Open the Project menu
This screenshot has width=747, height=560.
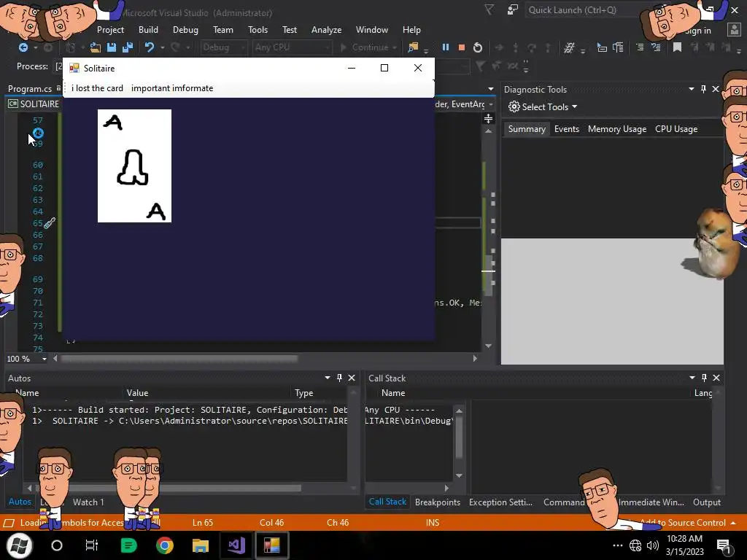pos(110,29)
